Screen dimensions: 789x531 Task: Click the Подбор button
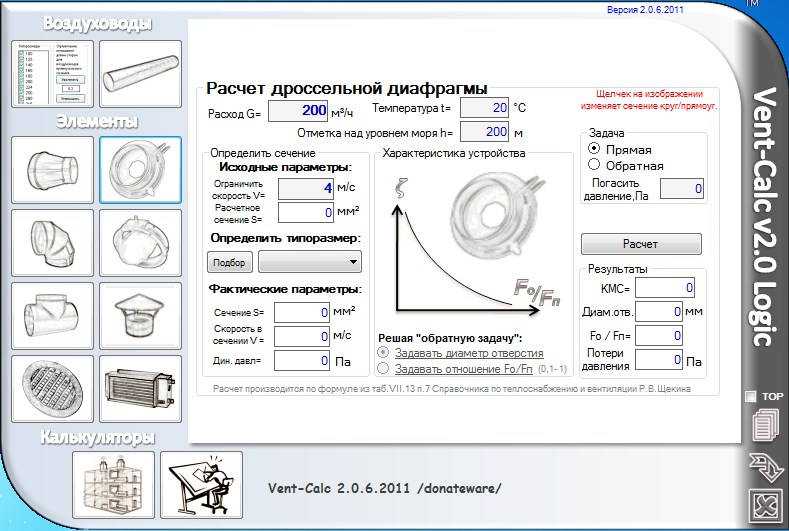[229, 262]
